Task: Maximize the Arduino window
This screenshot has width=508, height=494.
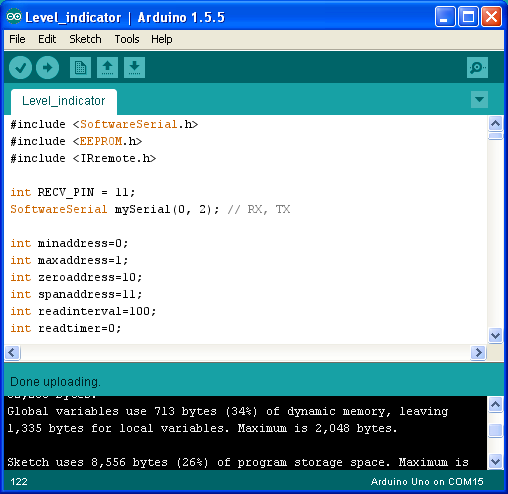Action: point(468,16)
